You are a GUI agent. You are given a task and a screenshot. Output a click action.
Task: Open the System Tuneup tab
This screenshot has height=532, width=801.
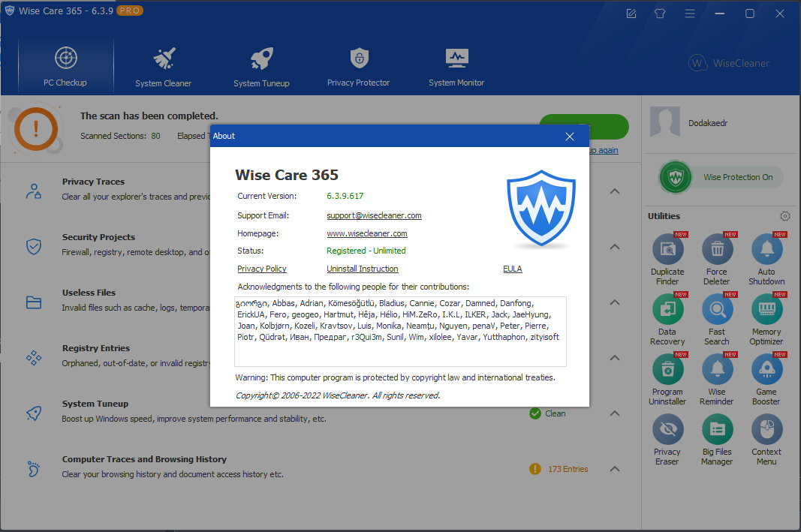pos(261,66)
